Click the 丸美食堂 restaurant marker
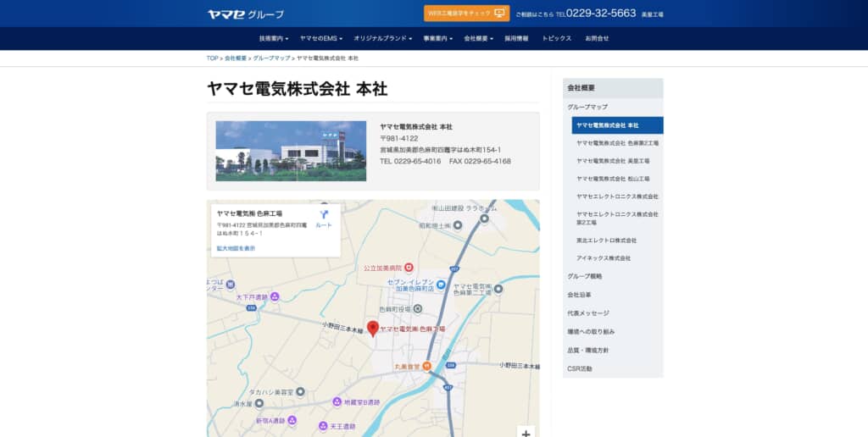 [x=426, y=366]
